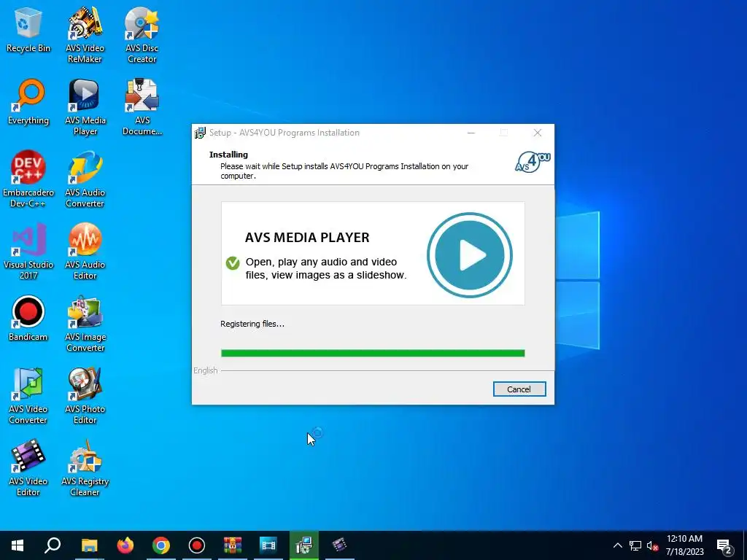Open WinRAR from the taskbar

coord(233,545)
